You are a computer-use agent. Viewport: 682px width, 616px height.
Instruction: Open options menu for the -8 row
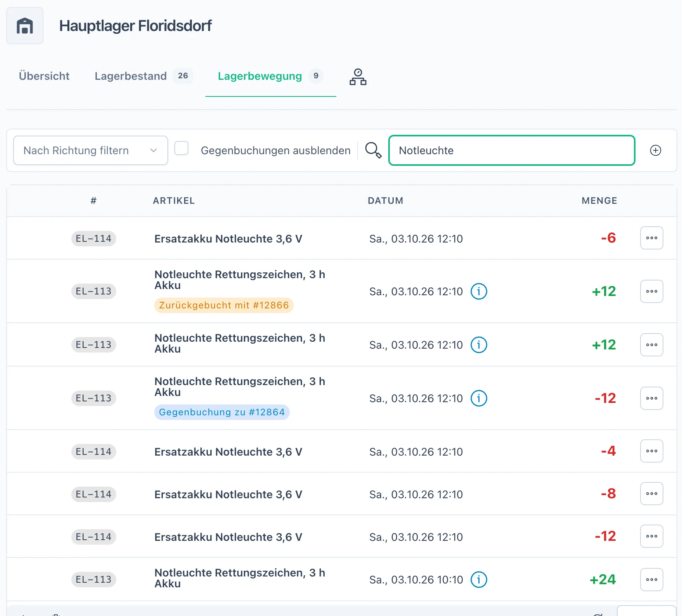[652, 494]
